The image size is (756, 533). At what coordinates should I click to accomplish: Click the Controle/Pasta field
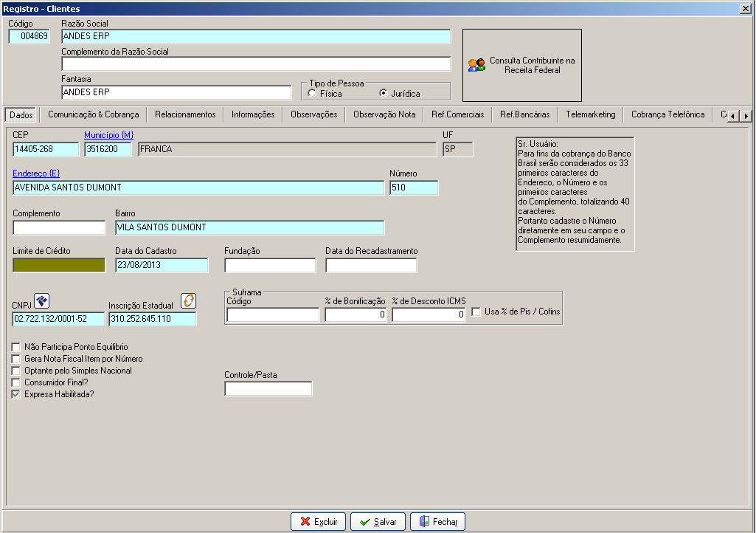tap(268, 388)
